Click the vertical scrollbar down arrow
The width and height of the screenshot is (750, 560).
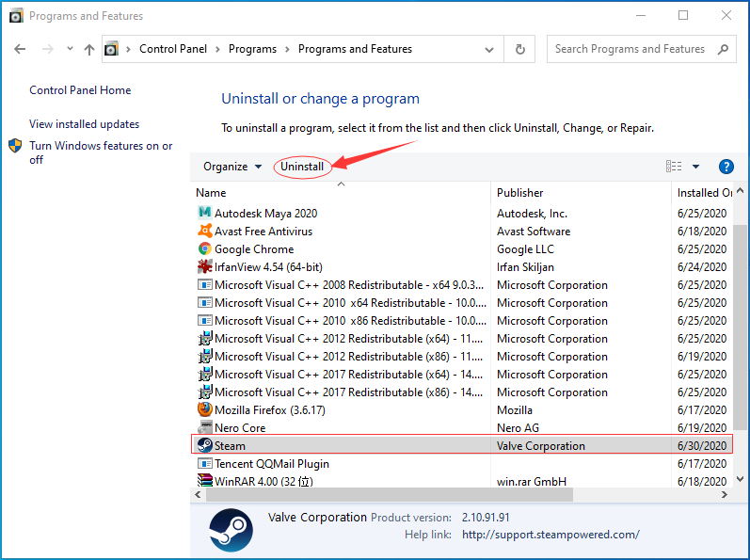[x=740, y=479]
